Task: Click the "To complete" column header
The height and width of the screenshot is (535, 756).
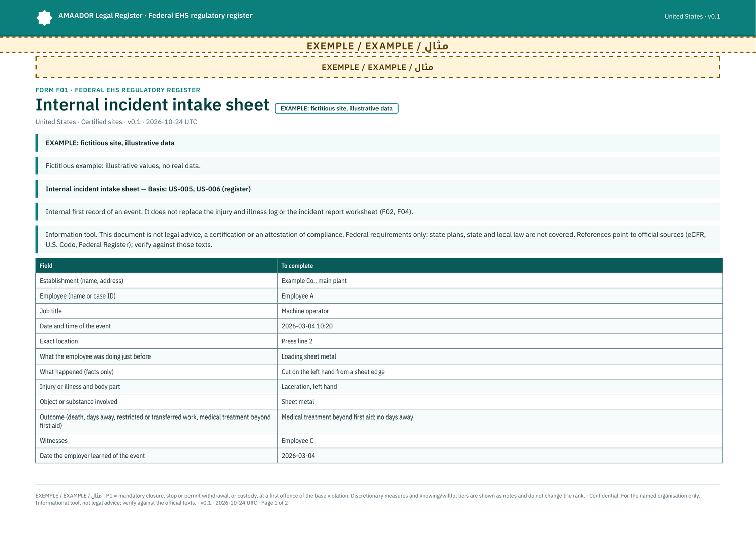Action: click(500, 266)
